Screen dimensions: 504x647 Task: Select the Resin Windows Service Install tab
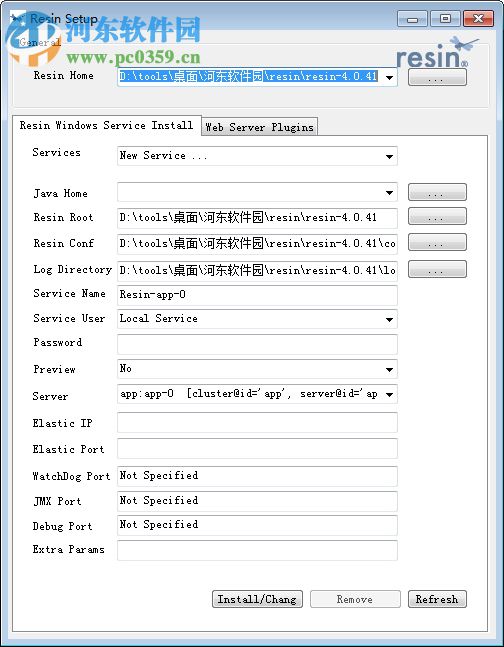point(106,125)
